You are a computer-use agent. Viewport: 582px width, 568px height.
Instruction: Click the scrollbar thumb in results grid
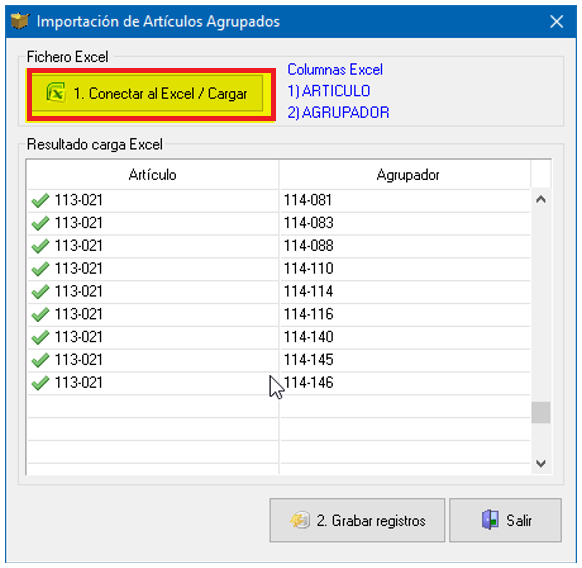541,412
